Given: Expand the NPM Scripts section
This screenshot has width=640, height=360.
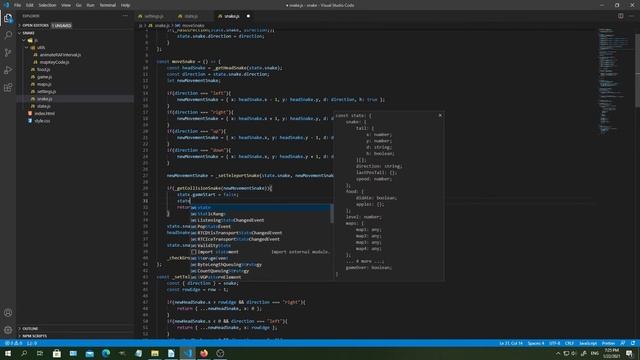Looking at the screenshot, I should (x=34, y=336).
